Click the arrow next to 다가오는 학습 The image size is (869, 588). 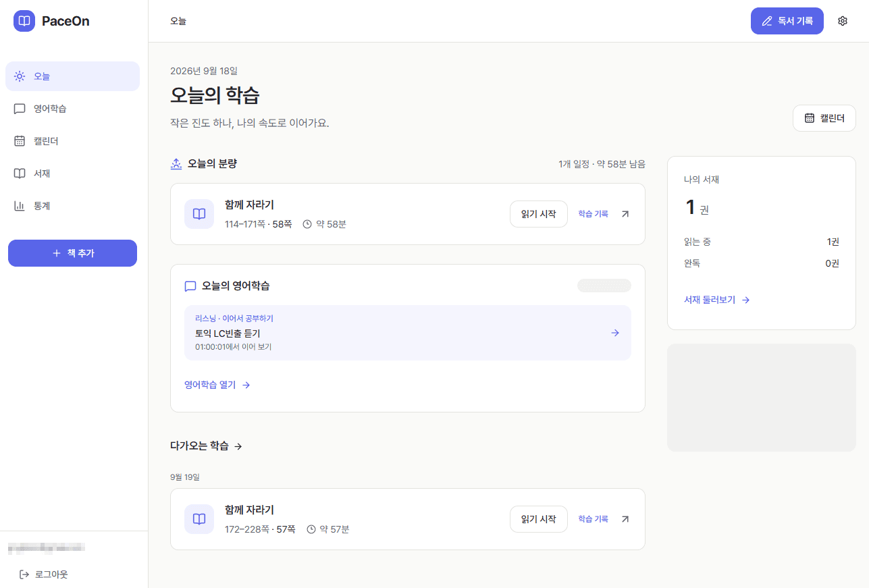coord(238,446)
